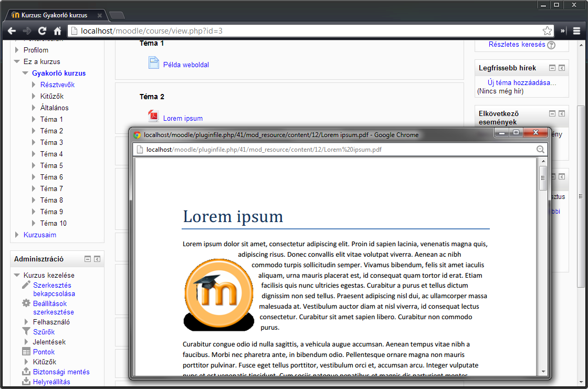
Task: Expand the Résztvevők tree node
Action: [x=34, y=85]
